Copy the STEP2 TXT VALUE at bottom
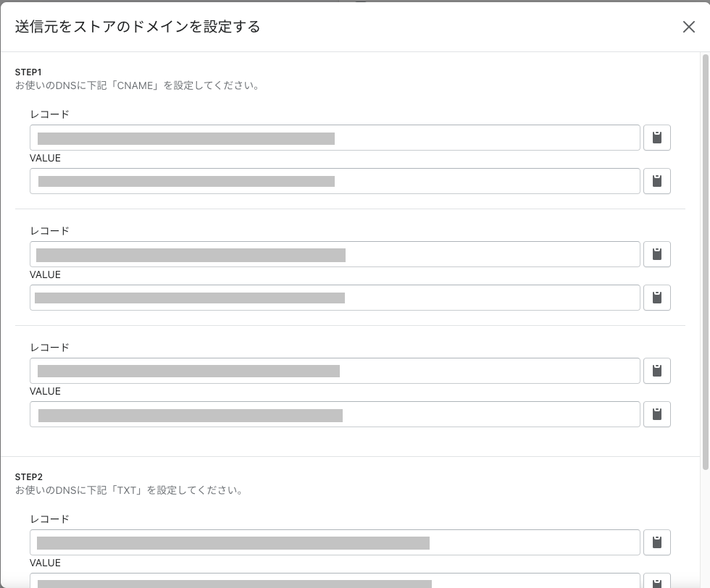710x588 pixels. click(656, 582)
